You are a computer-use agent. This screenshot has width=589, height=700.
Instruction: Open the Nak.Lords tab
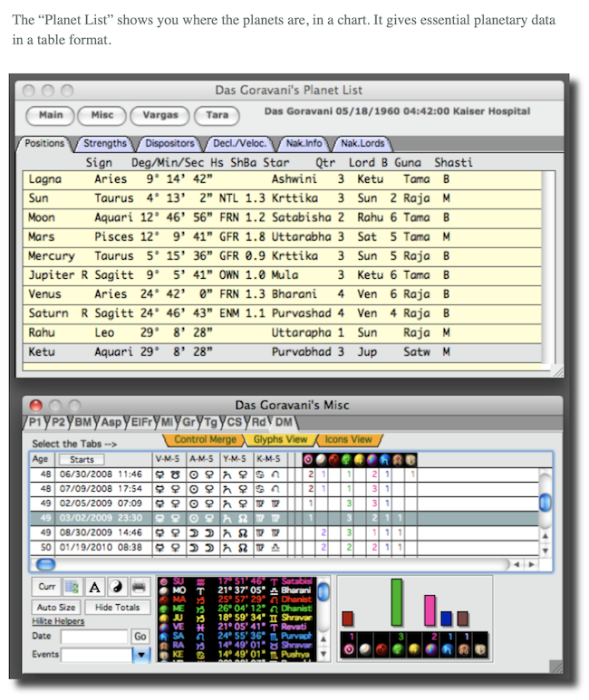point(361,143)
